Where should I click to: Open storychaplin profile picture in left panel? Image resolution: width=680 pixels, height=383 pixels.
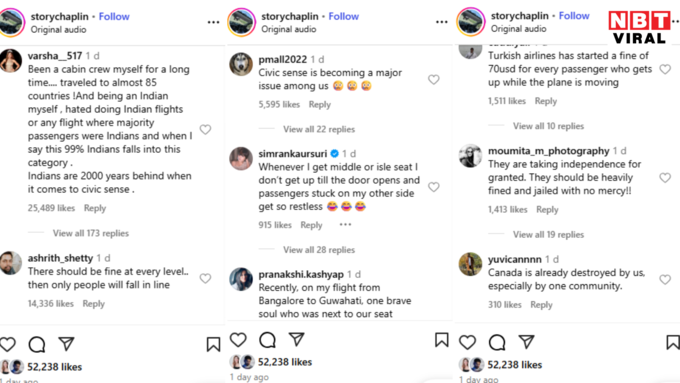pos(10,22)
